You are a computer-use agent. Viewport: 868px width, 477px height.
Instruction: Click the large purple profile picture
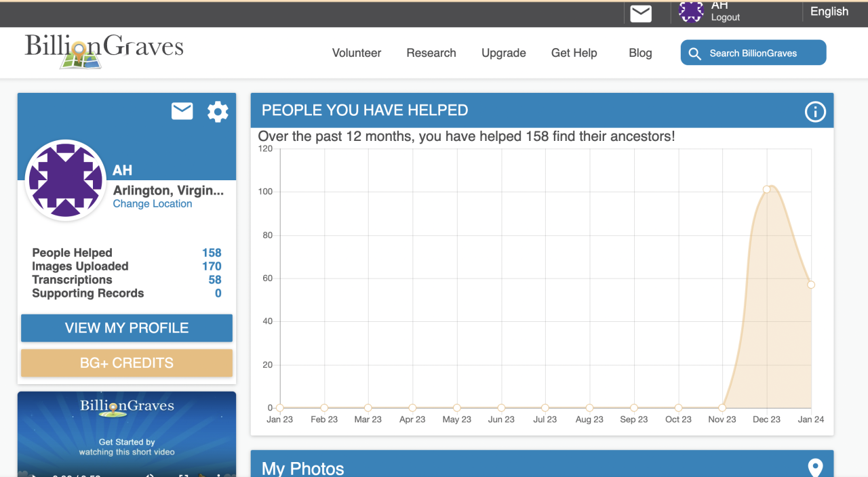pyautogui.click(x=65, y=180)
